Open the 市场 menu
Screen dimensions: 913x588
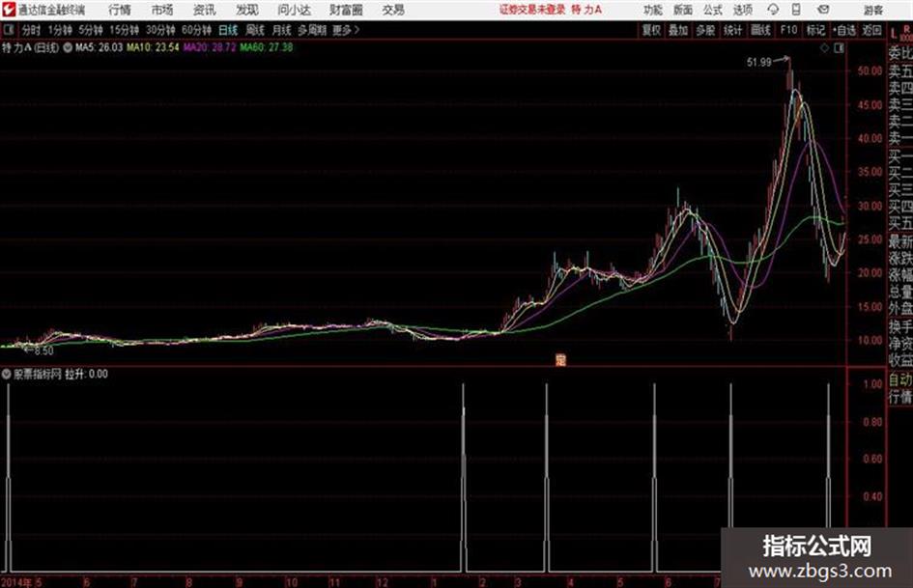(x=162, y=10)
